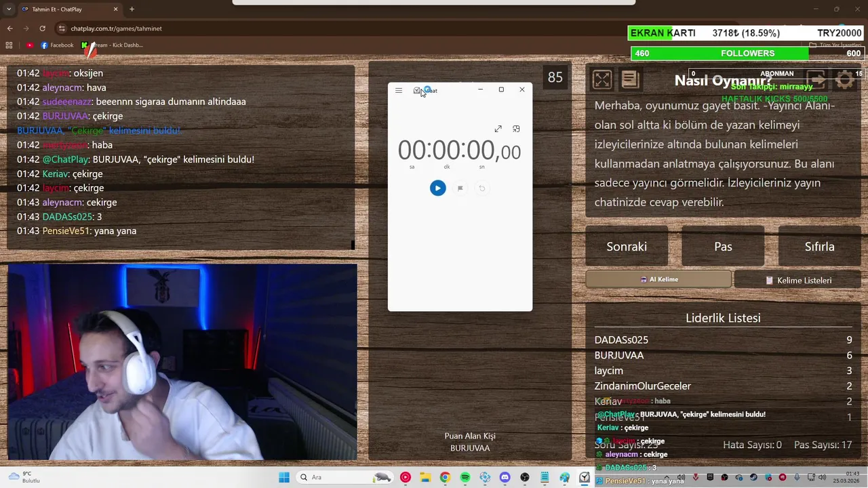Click the FOLLOWERS progress bar
The height and width of the screenshot is (488, 868).
(x=747, y=54)
